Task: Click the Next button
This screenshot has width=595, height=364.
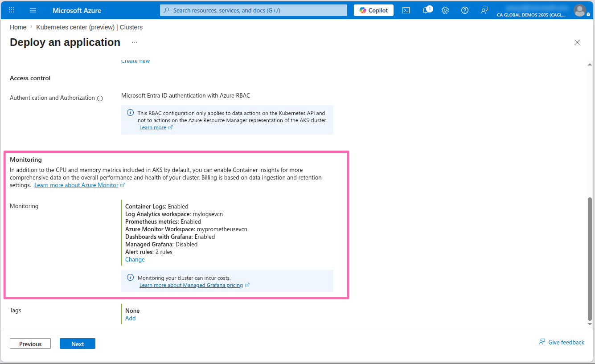Action: (78, 344)
